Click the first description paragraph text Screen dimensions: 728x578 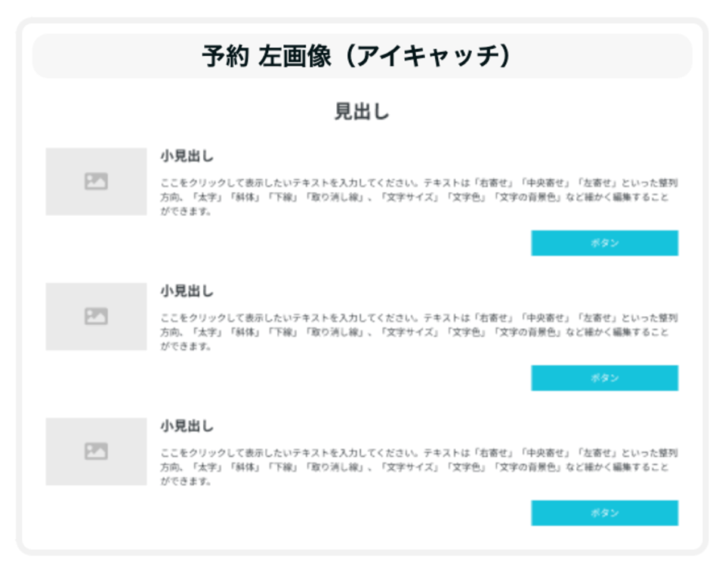(418, 197)
